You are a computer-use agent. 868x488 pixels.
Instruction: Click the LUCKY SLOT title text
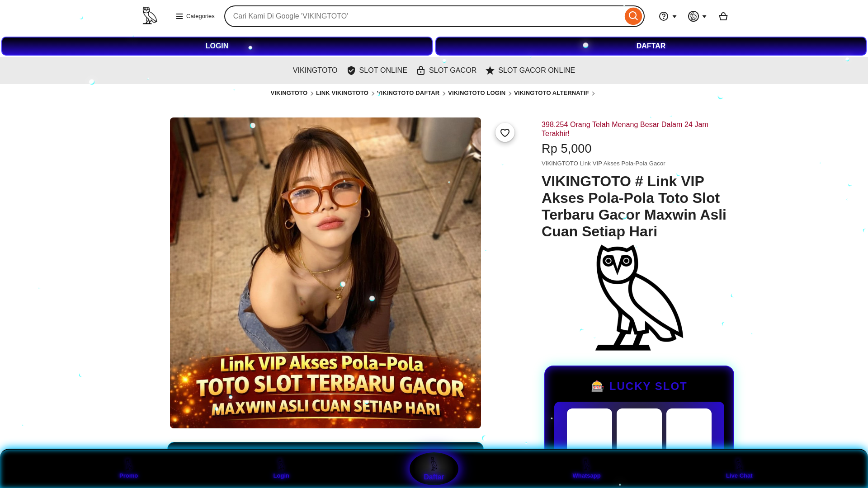point(648,386)
